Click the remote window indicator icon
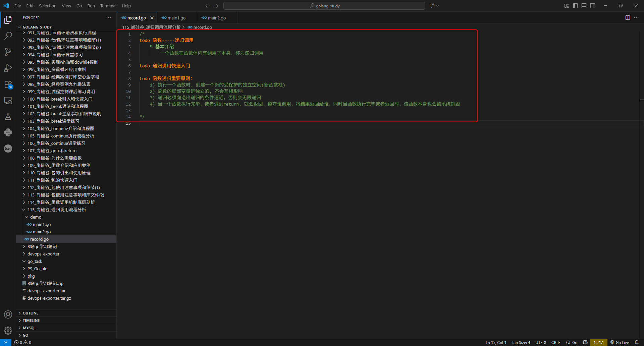Image resolution: width=644 pixels, height=346 pixels. [6, 342]
